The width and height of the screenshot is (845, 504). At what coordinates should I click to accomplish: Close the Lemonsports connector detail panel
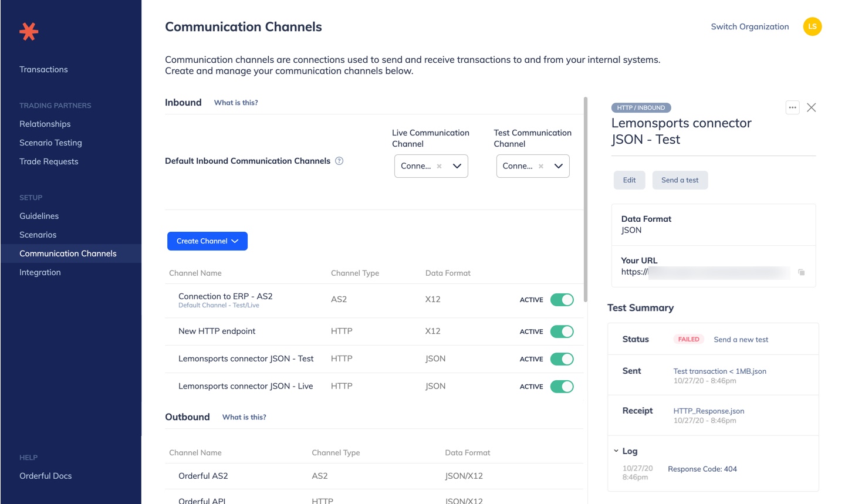[x=811, y=107]
